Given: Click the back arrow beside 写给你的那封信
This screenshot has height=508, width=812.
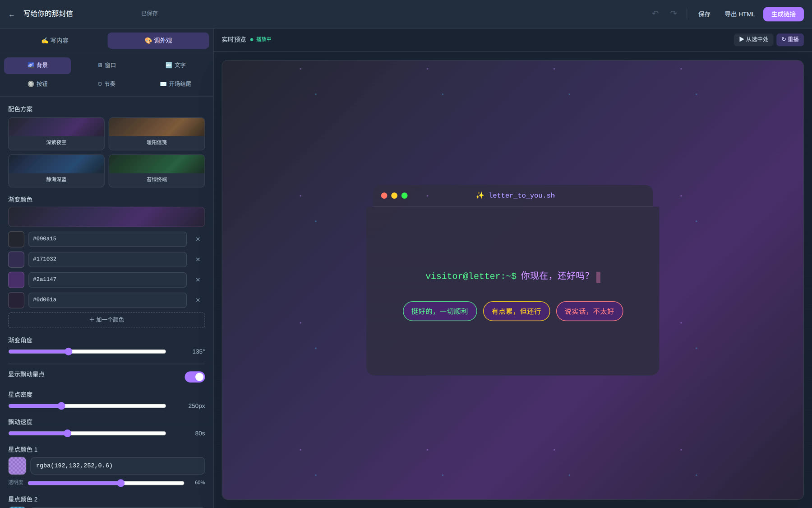Looking at the screenshot, I should [12, 15].
